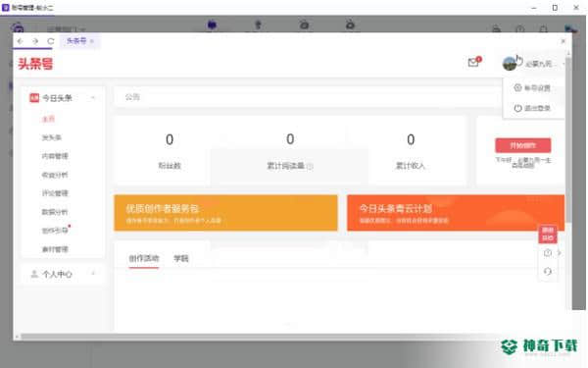The width and height of the screenshot is (588, 368).
Task: Close the embedded browser popup
Action: click(563, 41)
